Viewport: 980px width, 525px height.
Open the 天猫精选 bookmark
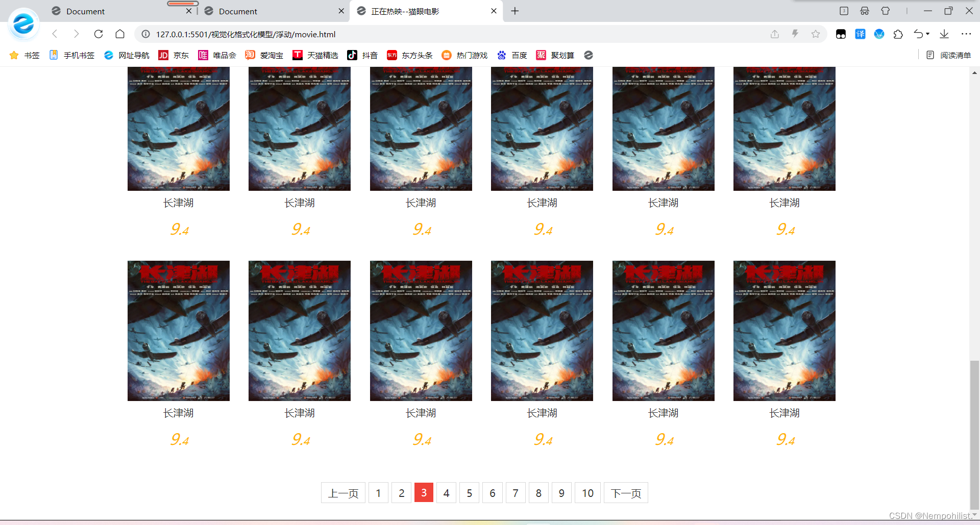point(315,55)
